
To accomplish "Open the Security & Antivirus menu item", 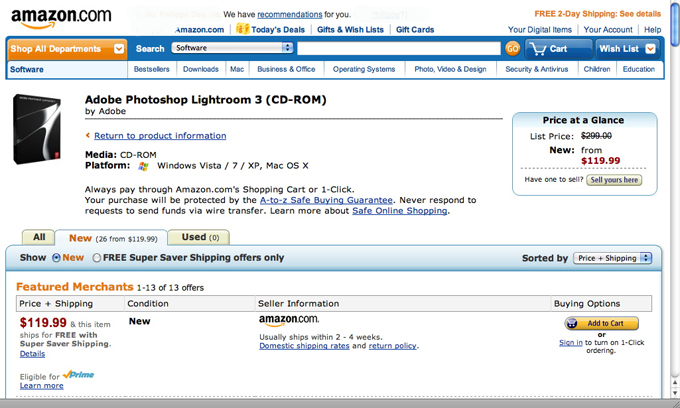I will [536, 69].
